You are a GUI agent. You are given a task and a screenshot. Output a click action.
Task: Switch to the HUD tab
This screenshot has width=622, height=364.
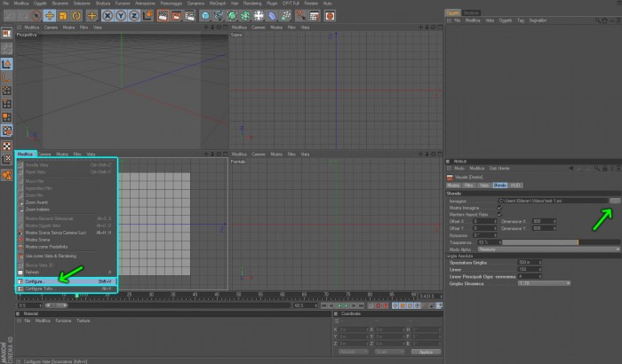point(515,186)
